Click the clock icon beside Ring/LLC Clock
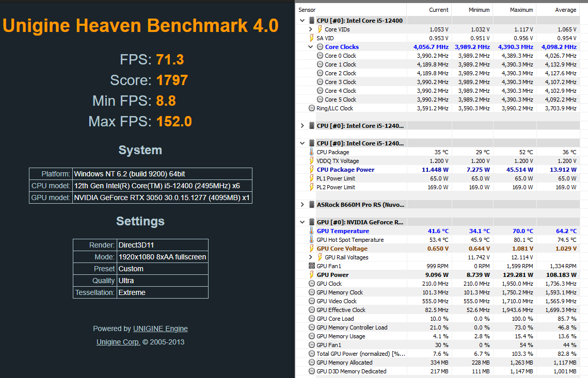 (312, 108)
